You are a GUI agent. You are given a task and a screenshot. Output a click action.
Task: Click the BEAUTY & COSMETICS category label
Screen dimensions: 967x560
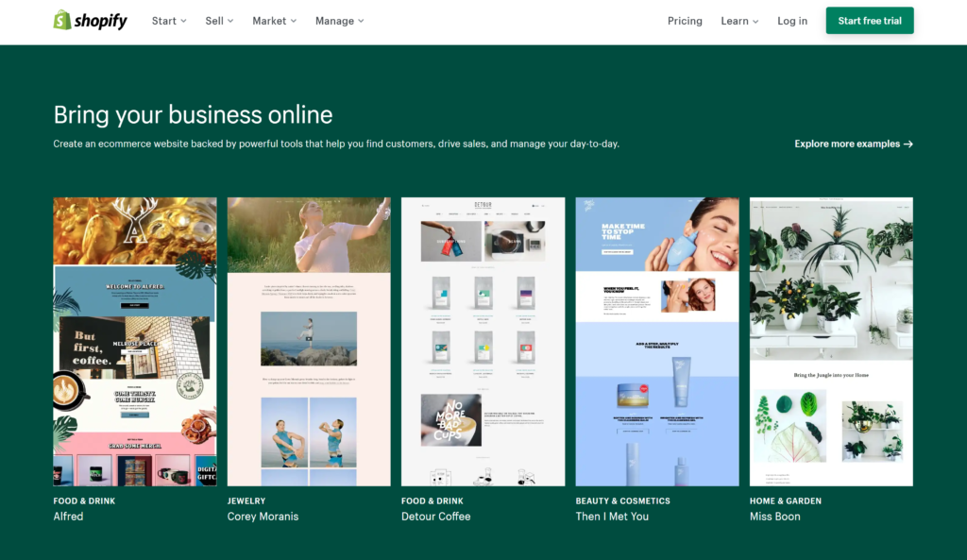[623, 501]
